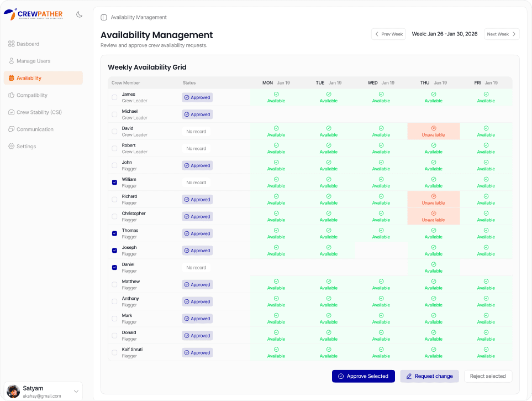Select the James crew leader checkbox

tap(114, 97)
